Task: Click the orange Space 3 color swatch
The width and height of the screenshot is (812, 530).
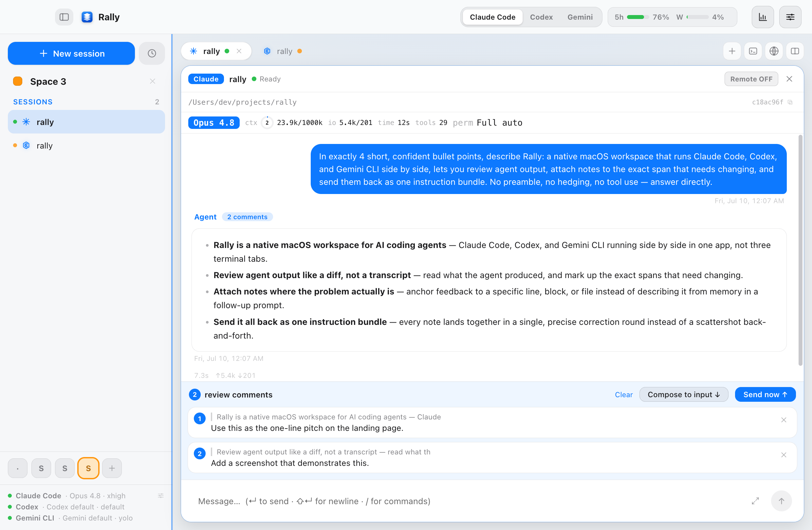Action: [18, 81]
